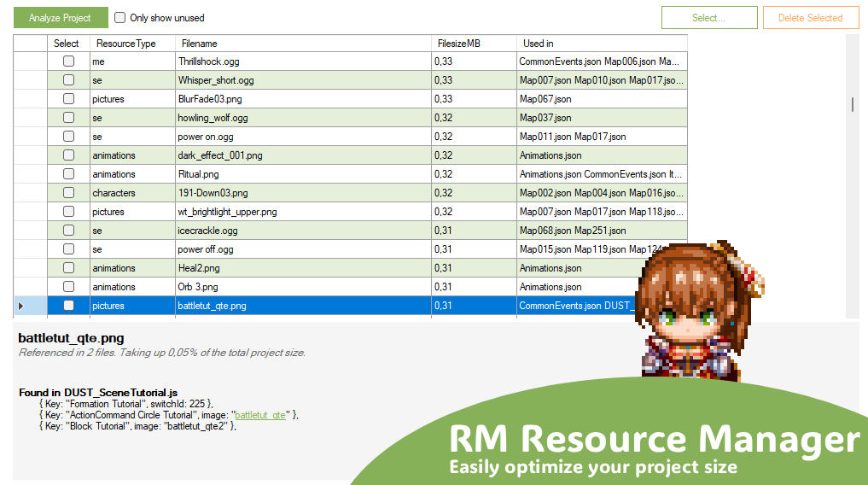
Task: Click the Map068.json Map251.json cell
Action: [603, 231]
